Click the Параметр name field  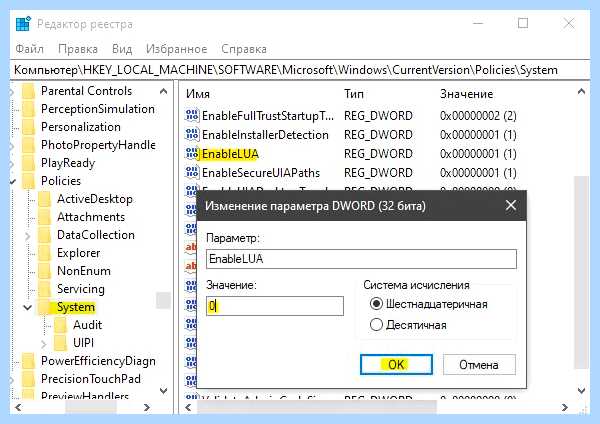click(x=361, y=259)
